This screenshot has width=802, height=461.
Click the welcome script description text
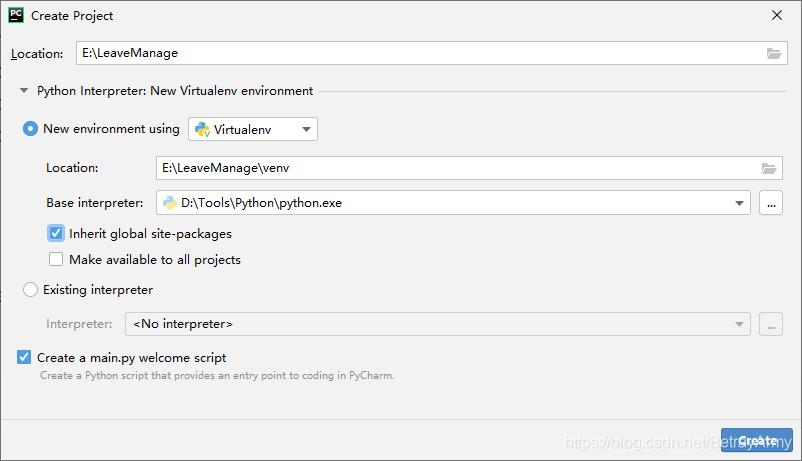tap(217, 376)
